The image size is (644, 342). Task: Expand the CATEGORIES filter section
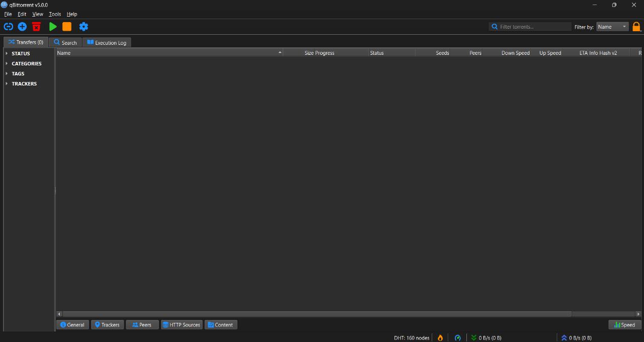(26, 63)
